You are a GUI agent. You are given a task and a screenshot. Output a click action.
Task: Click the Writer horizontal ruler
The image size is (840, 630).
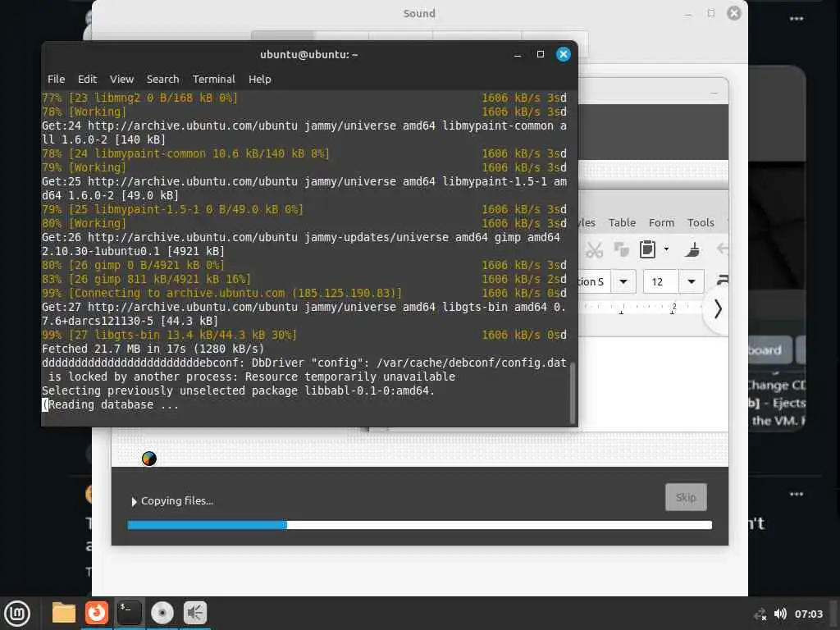tap(640, 308)
